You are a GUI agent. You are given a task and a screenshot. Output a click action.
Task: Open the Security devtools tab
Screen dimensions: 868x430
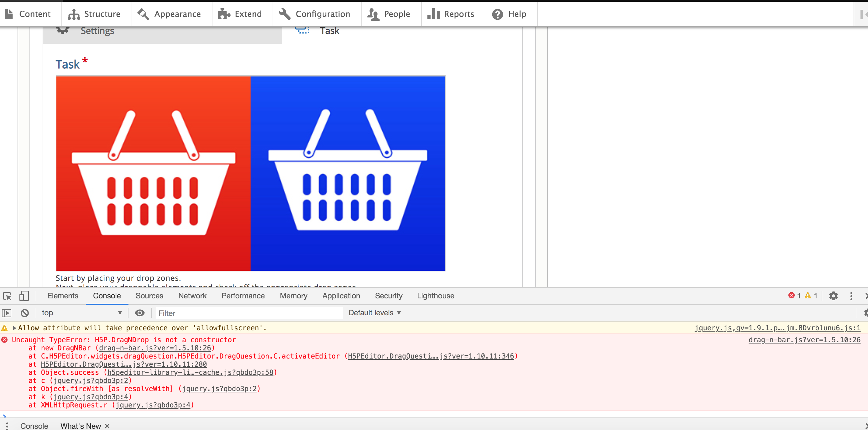(x=389, y=296)
